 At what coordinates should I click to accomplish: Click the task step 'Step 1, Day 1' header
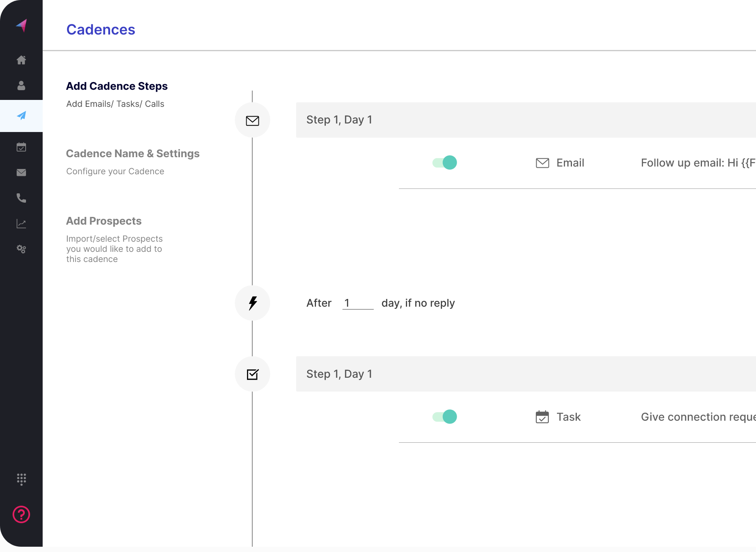point(526,374)
